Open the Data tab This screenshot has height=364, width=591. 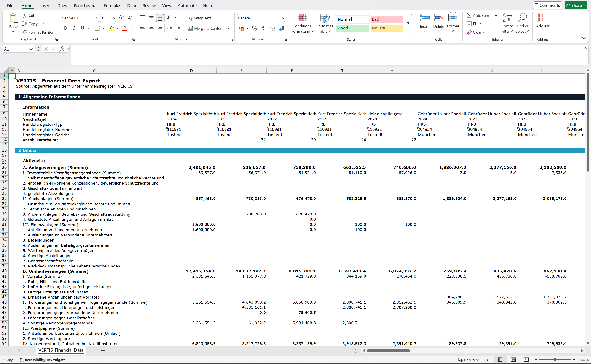coord(132,6)
